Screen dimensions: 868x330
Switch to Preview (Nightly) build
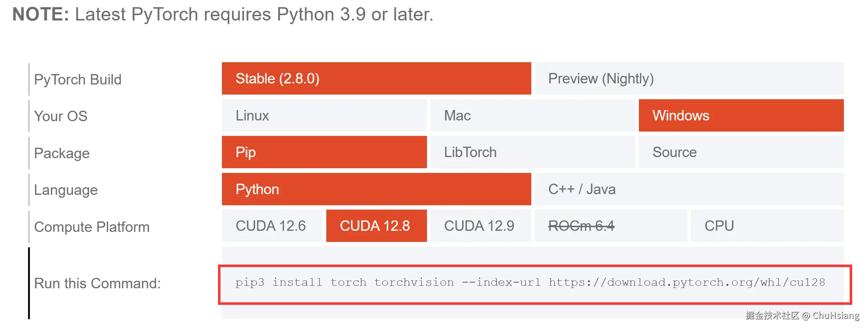pos(689,78)
